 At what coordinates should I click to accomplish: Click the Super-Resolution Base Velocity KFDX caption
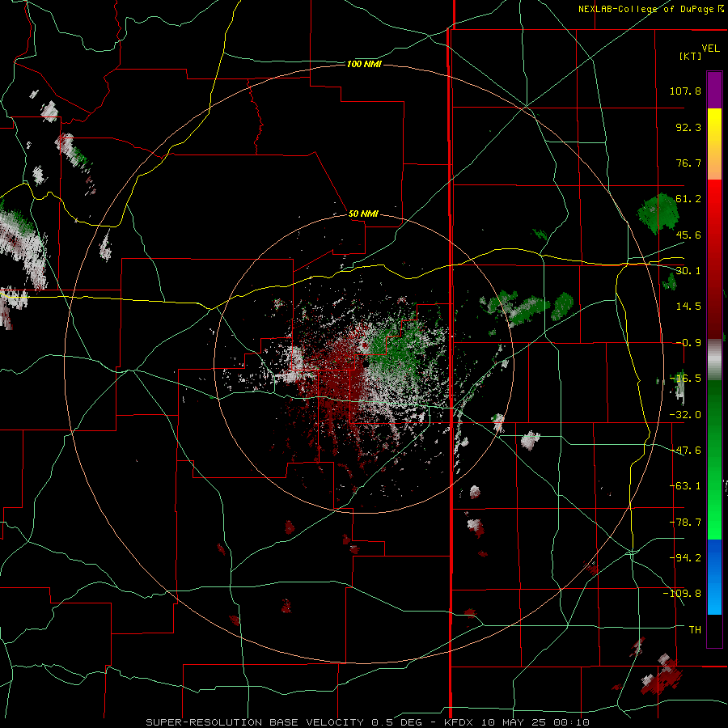(367, 722)
